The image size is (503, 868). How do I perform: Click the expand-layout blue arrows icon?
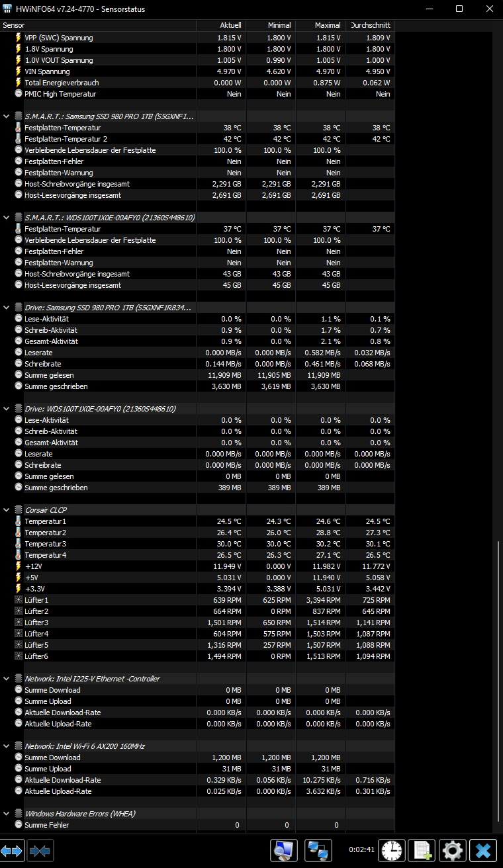(x=12, y=850)
